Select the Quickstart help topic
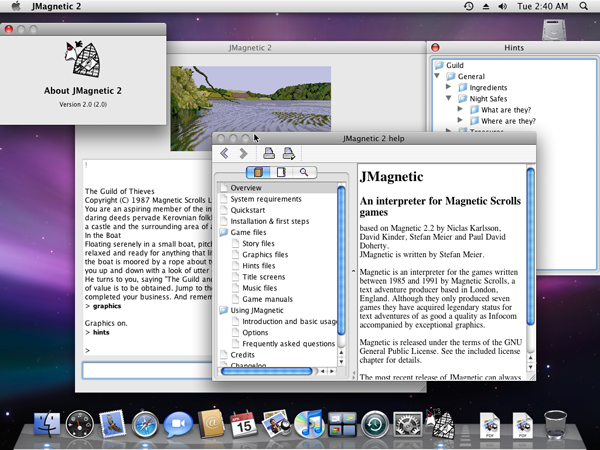 click(248, 210)
